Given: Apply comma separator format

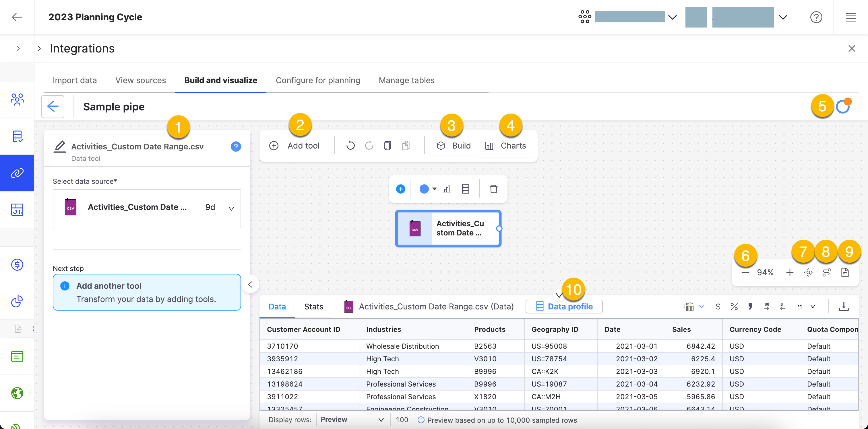Looking at the screenshot, I should (x=750, y=307).
